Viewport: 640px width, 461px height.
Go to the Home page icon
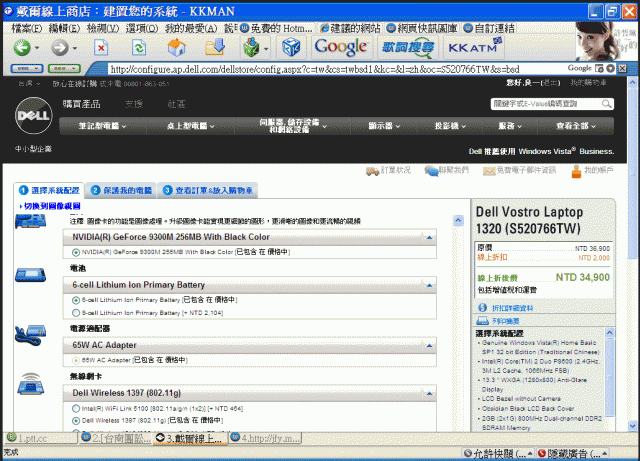click(x=176, y=47)
